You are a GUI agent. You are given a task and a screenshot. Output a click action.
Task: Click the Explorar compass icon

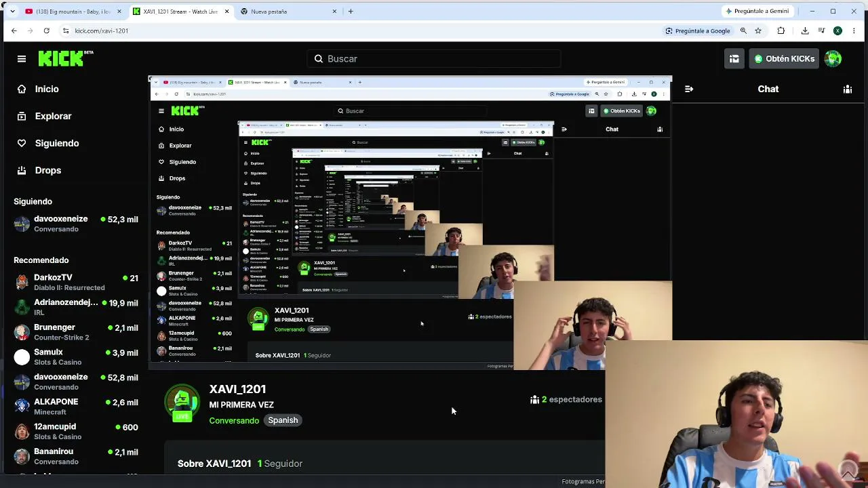[22, 116]
